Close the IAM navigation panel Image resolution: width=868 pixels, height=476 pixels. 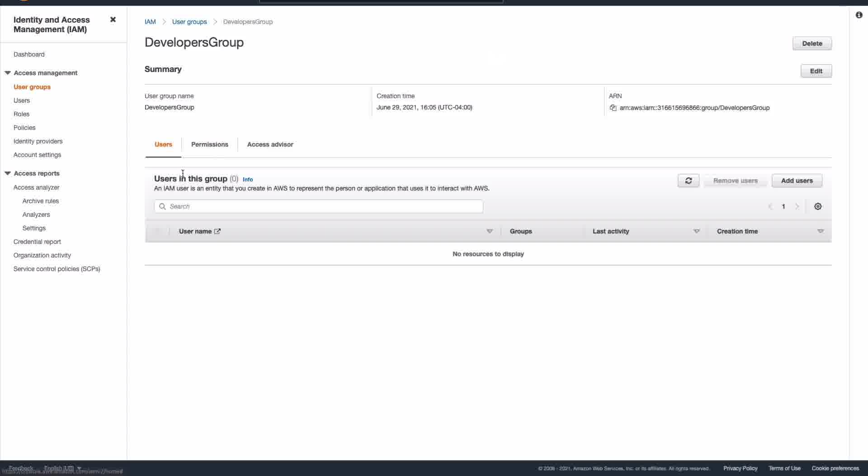[x=113, y=19]
